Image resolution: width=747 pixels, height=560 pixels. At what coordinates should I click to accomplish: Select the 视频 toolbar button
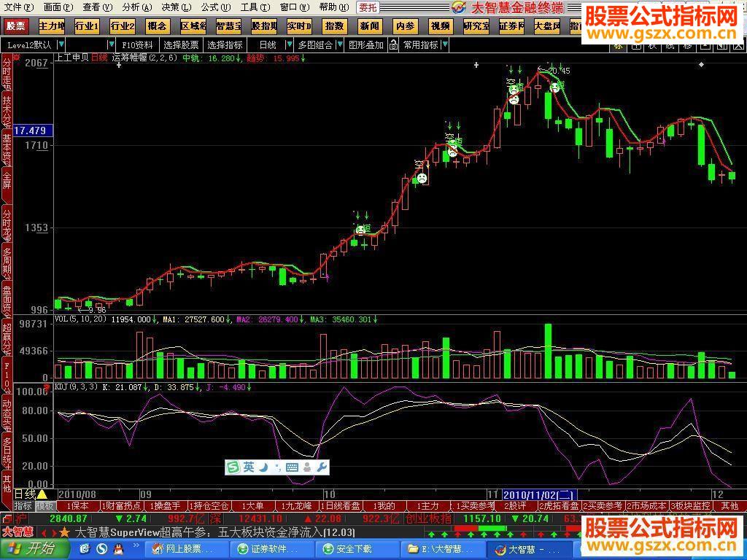pos(441,26)
